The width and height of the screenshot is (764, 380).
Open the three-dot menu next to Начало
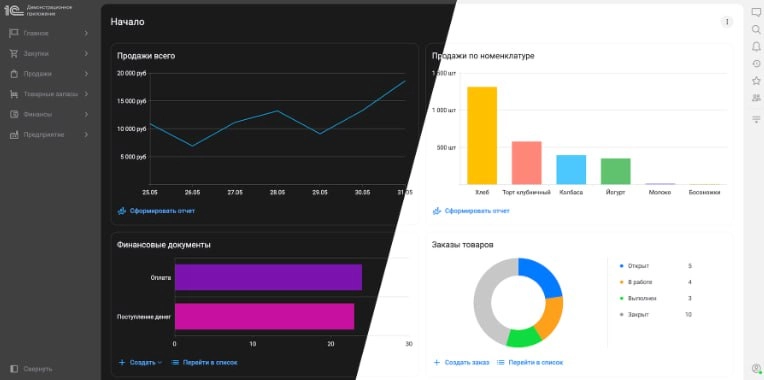point(726,22)
